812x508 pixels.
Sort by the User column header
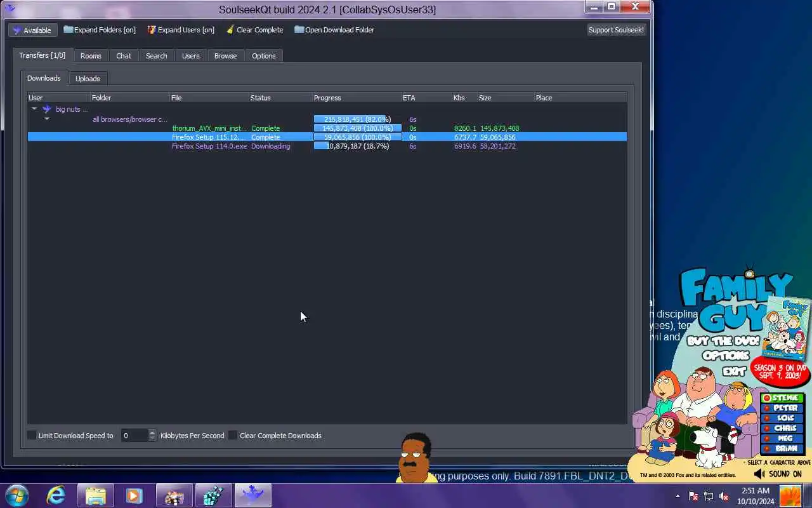59,98
